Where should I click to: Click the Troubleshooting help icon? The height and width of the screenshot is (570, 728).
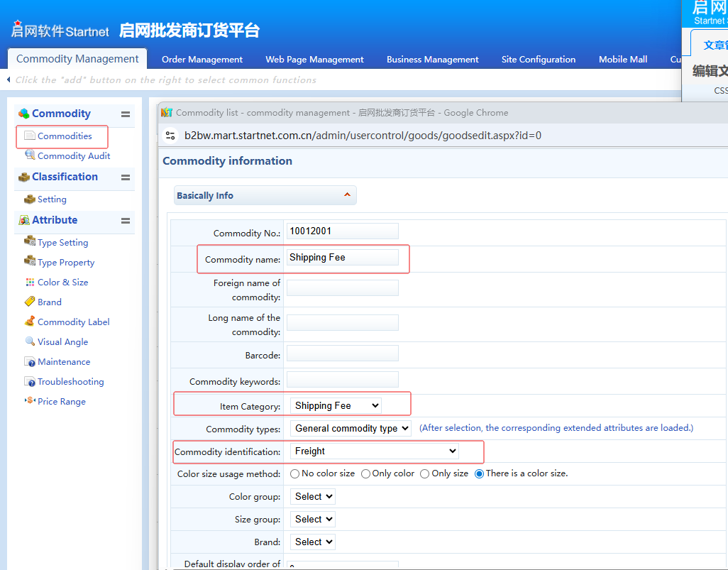click(x=30, y=382)
